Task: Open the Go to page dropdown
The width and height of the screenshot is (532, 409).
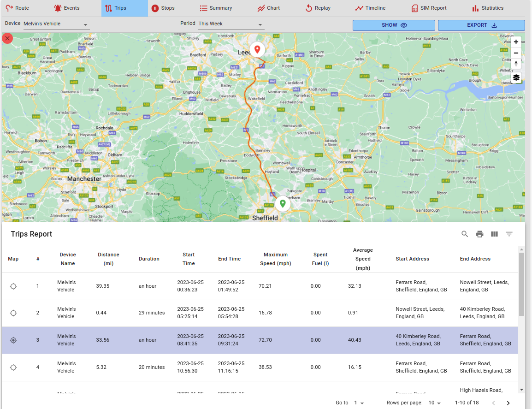Action: coord(359,403)
